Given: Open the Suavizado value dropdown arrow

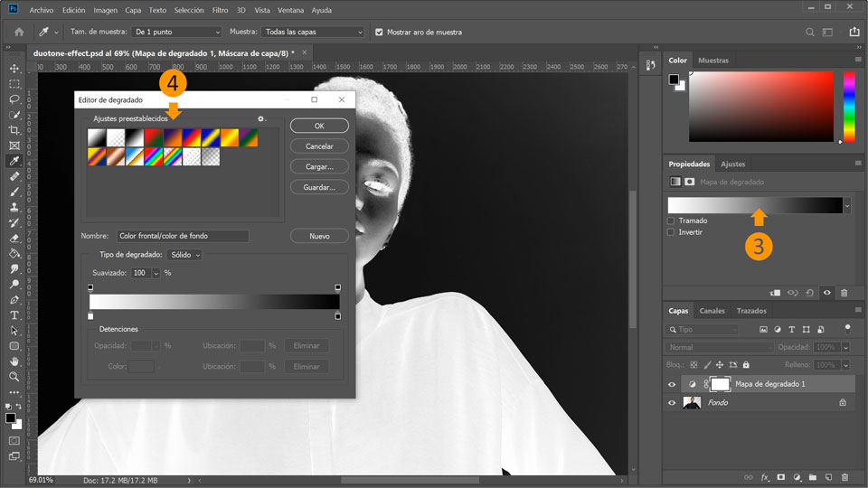Looking at the screenshot, I should coord(156,273).
